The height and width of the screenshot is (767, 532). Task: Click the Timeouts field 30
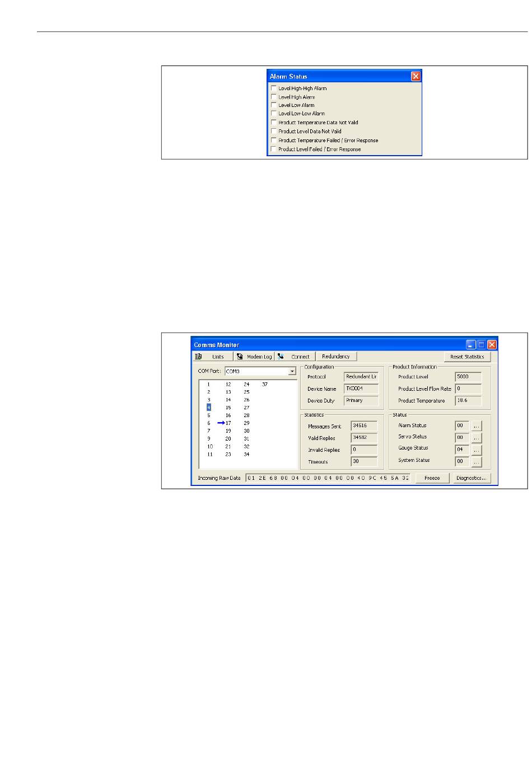pyautogui.click(x=364, y=461)
